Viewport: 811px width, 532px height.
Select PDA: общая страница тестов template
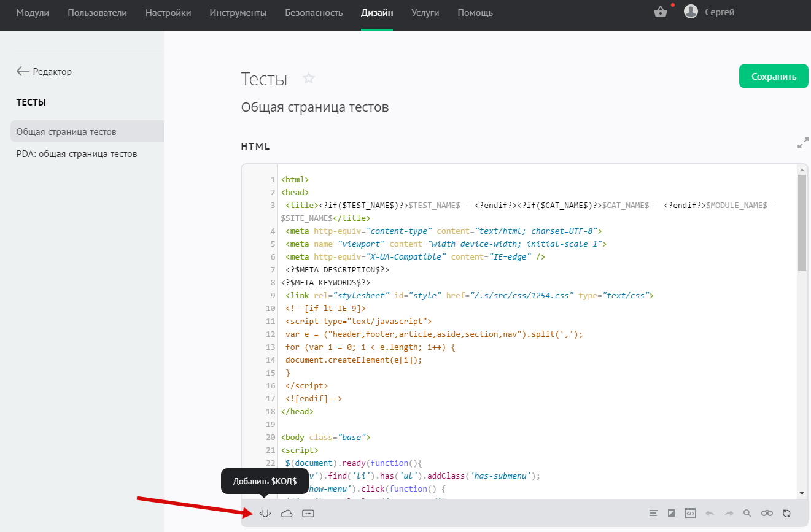tap(77, 154)
